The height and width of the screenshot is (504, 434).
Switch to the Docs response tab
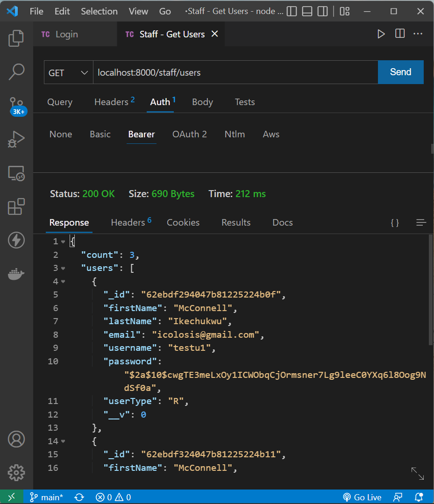(283, 222)
